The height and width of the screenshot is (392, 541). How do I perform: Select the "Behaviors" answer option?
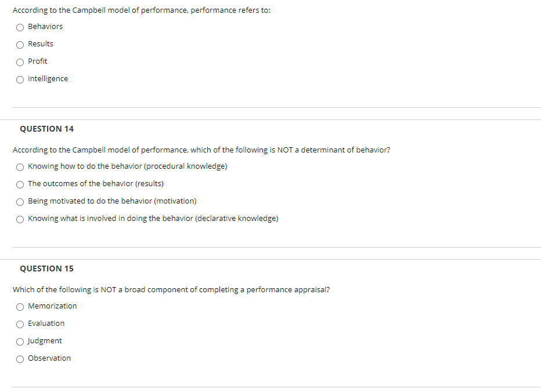20,27
